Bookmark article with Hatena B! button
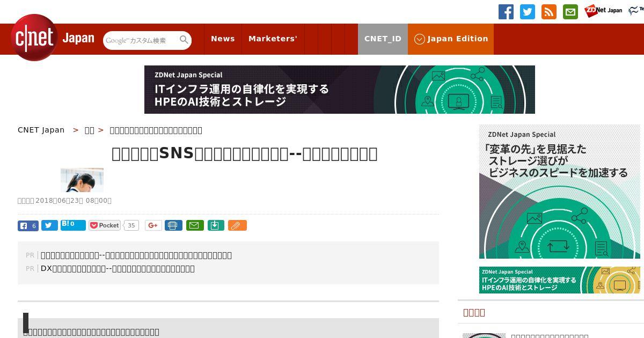Screen dimensions: 644x338 (x=73, y=225)
